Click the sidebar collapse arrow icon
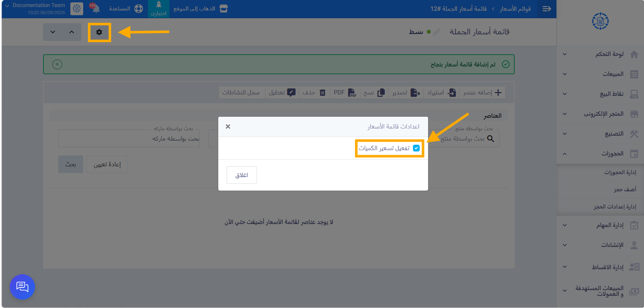This screenshot has height=308, width=644. pos(547,9)
